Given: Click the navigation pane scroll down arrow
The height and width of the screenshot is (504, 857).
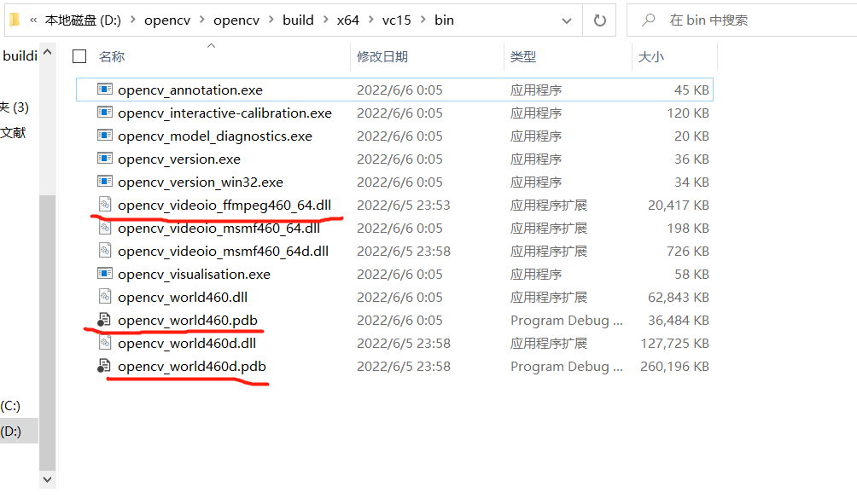Looking at the screenshot, I should pyautogui.click(x=47, y=479).
